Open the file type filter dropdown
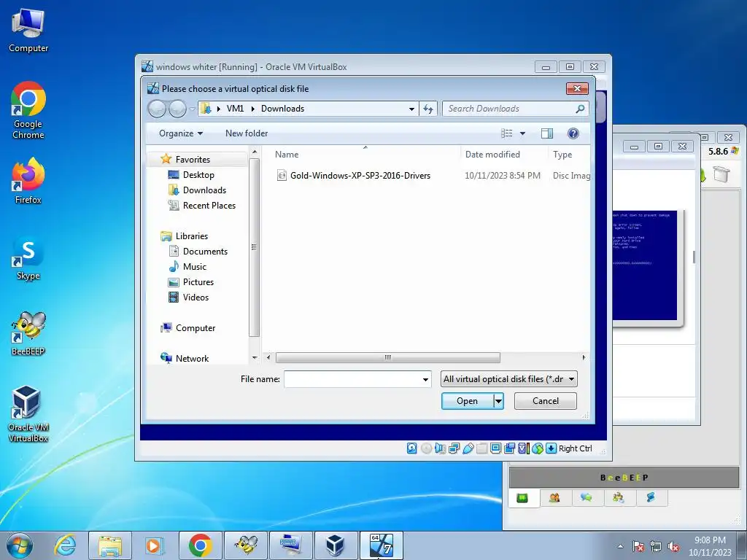The width and height of the screenshot is (747, 560). pyautogui.click(x=508, y=379)
